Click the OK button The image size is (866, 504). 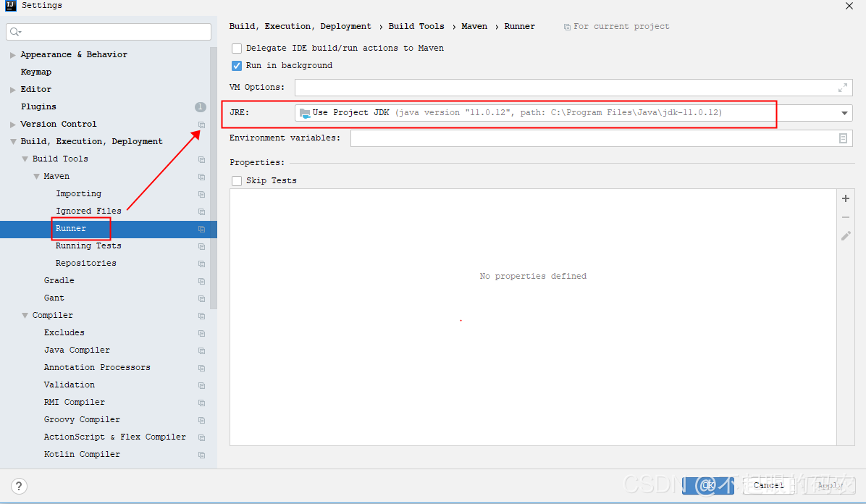pos(708,486)
